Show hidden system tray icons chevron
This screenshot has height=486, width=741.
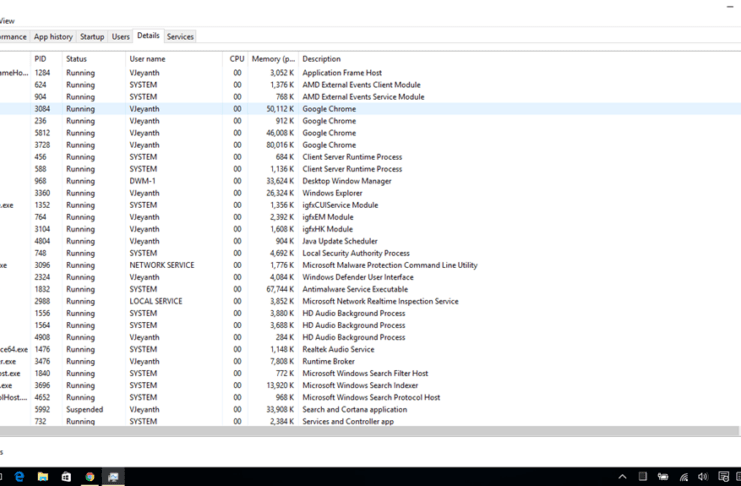622,477
